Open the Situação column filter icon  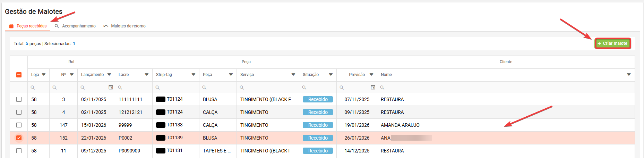[x=330, y=75]
